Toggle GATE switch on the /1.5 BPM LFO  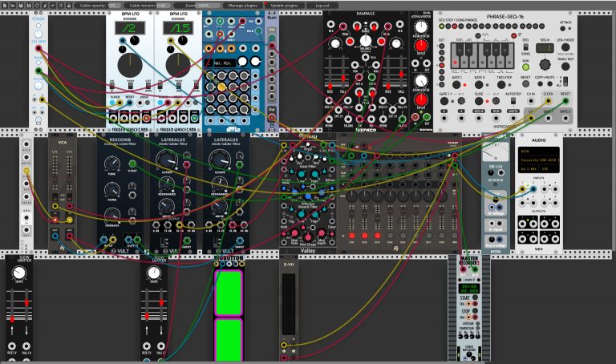[197, 85]
